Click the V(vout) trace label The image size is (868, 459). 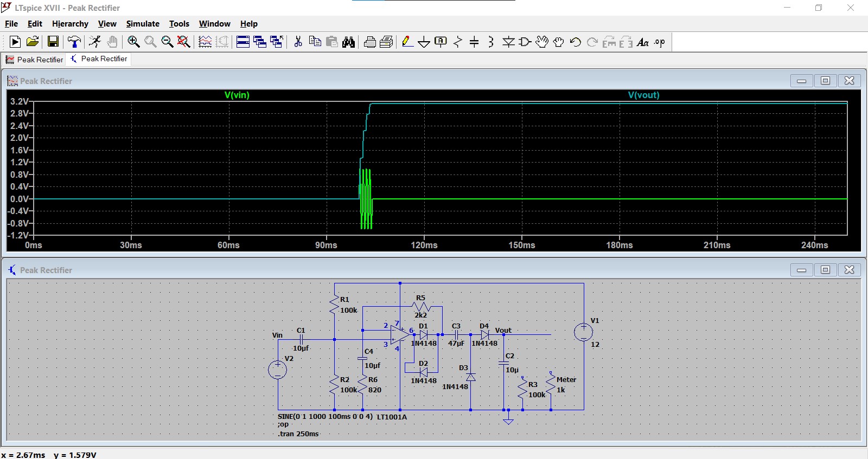point(643,95)
